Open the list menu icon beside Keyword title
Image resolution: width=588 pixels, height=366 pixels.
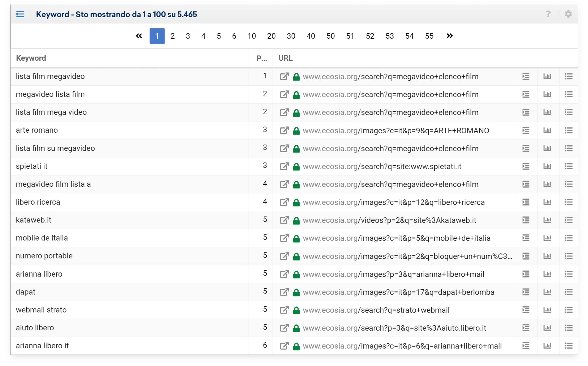[x=20, y=14]
